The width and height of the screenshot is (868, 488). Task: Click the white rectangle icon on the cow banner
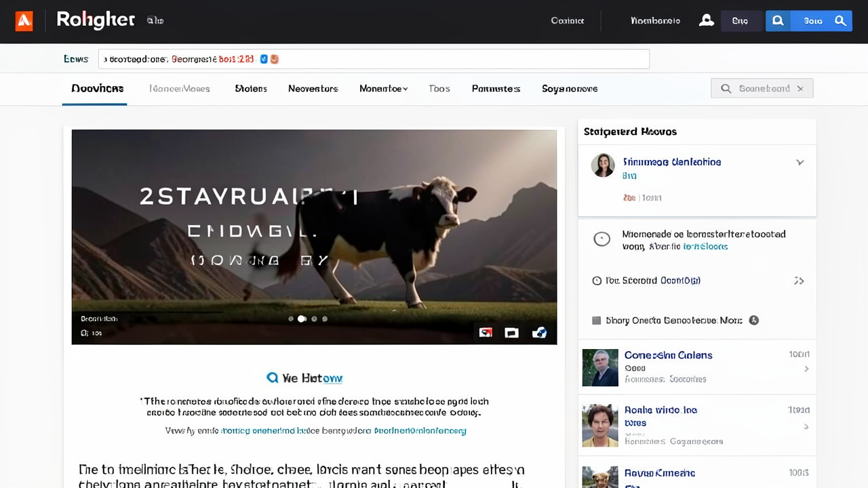point(511,332)
